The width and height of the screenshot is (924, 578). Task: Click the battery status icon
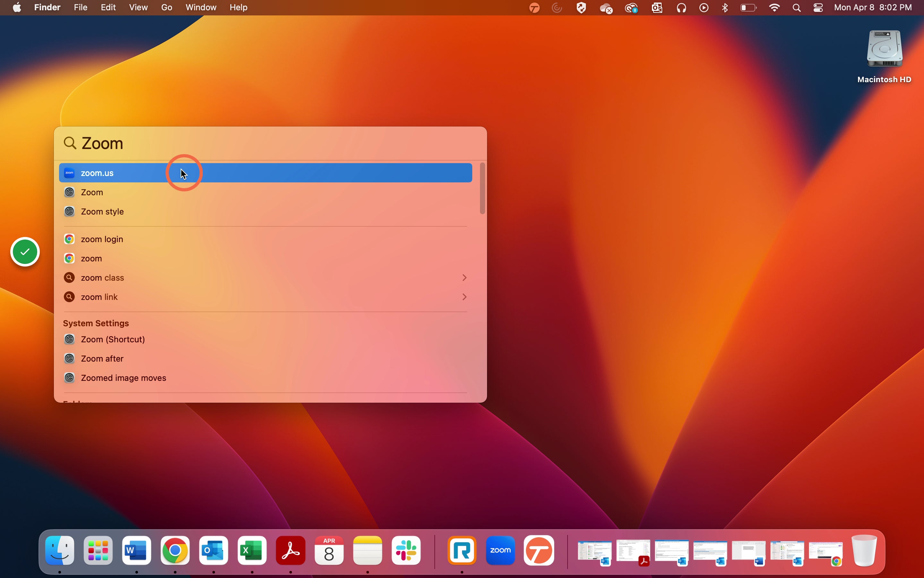[749, 8]
